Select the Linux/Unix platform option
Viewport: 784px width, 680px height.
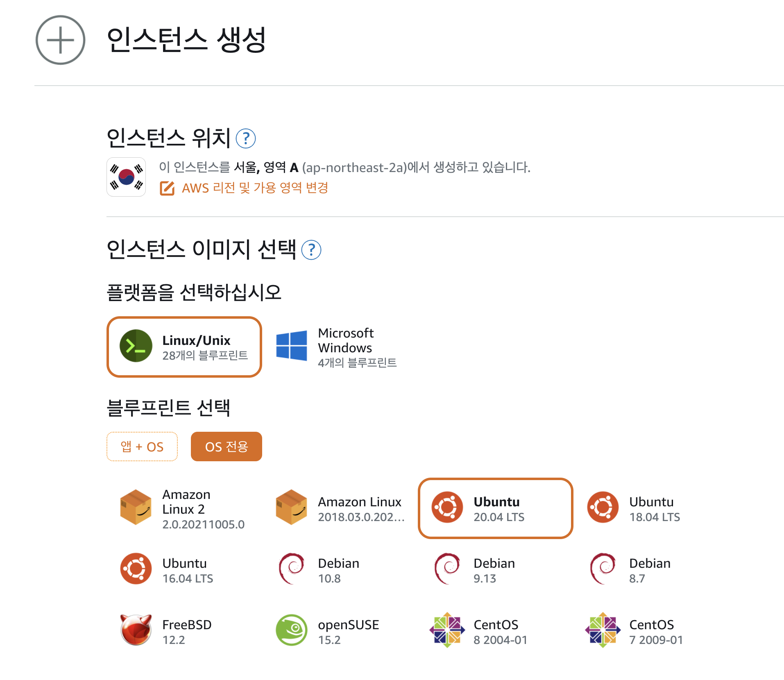184,347
